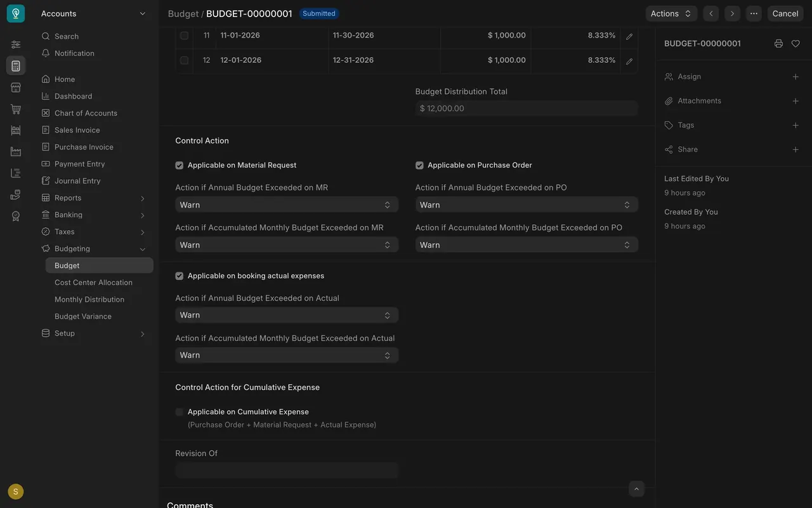The width and height of the screenshot is (812, 508).
Task: Go to the next document arrow
Action: point(733,13)
